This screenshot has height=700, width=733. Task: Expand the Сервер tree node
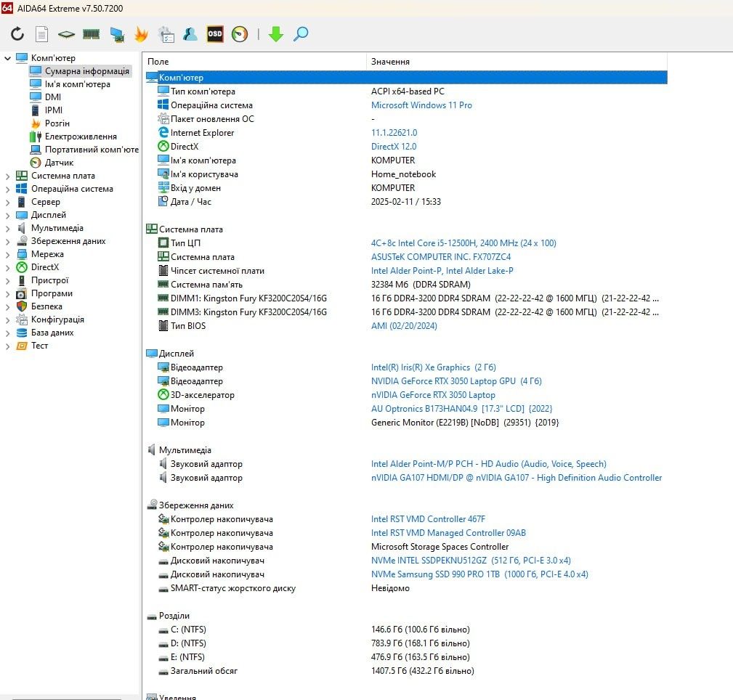(x=7, y=203)
